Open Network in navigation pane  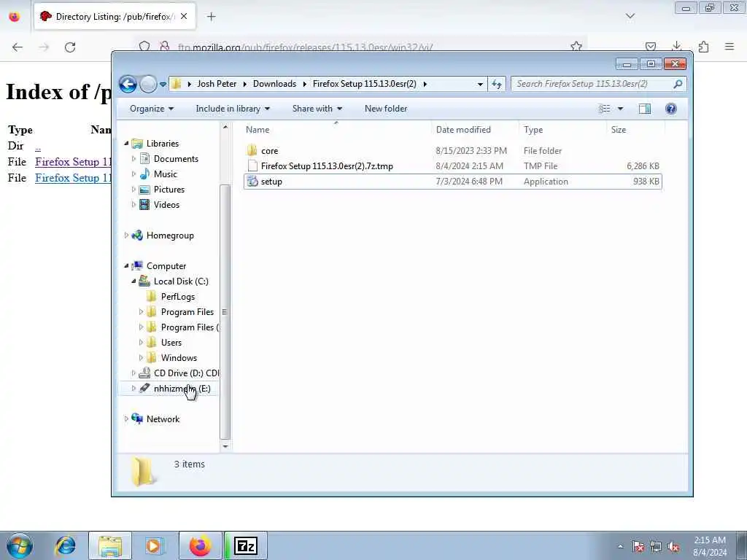[x=163, y=419]
